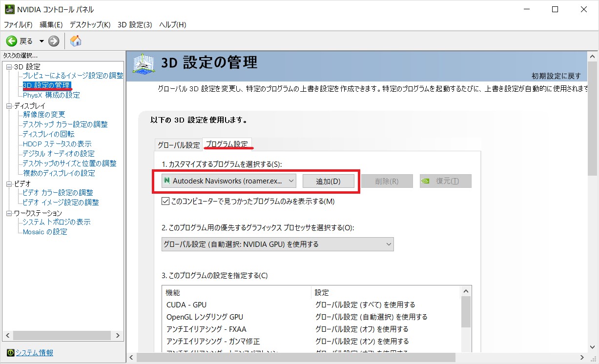This screenshot has height=364, width=599.
Task: Open the Autodesk Navisworks program dropdown
Action: (x=229, y=181)
